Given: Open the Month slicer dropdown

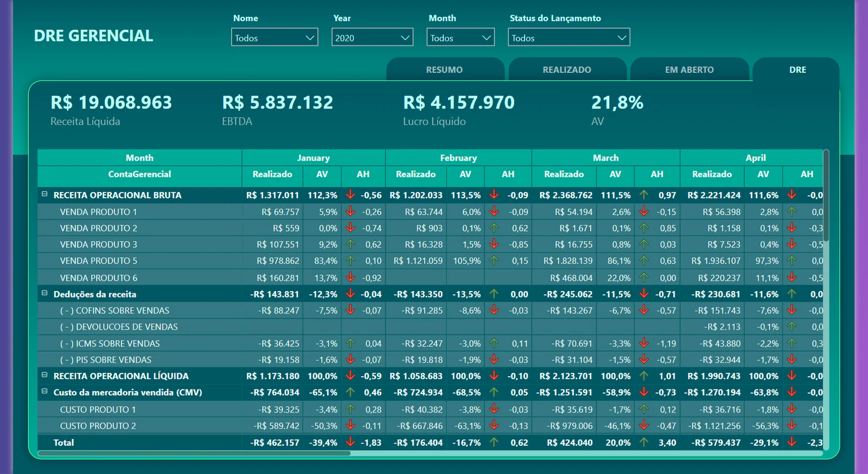Looking at the screenshot, I should tap(461, 37).
